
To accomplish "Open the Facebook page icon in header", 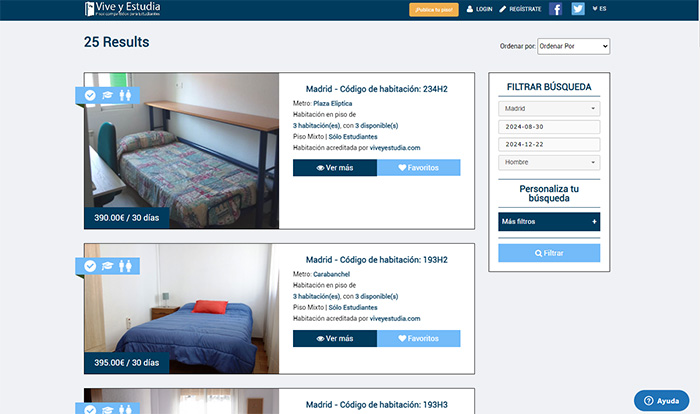I will coord(555,9).
